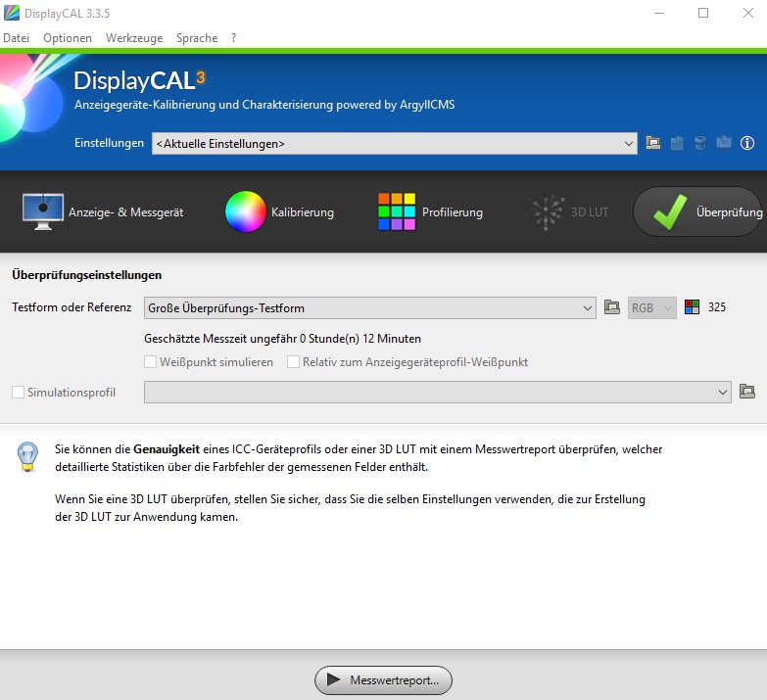Open the Sprache menu
This screenshot has height=700, width=767.
click(x=197, y=38)
